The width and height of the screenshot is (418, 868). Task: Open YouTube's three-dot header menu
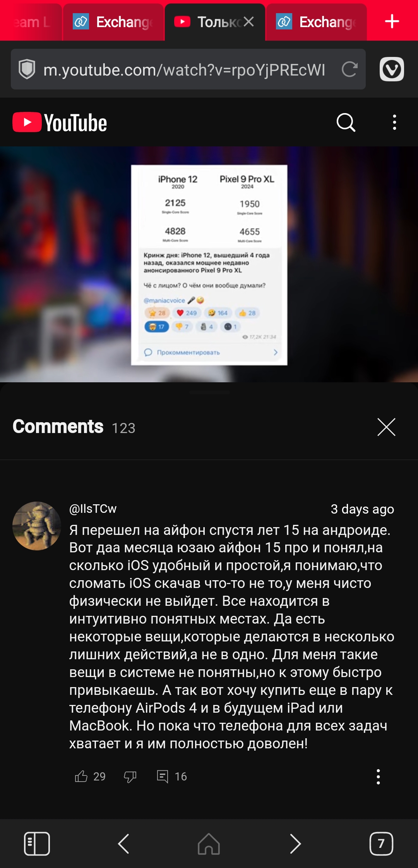click(394, 122)
